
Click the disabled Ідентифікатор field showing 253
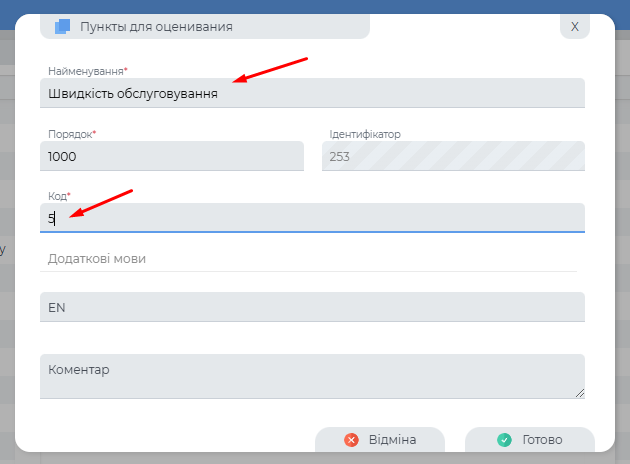coord(453,156)
